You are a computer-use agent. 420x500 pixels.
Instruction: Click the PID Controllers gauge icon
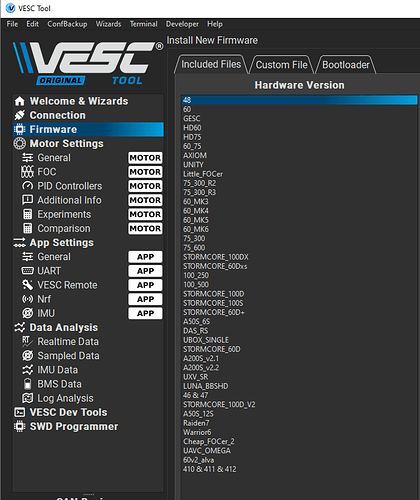tap(28, 186)
